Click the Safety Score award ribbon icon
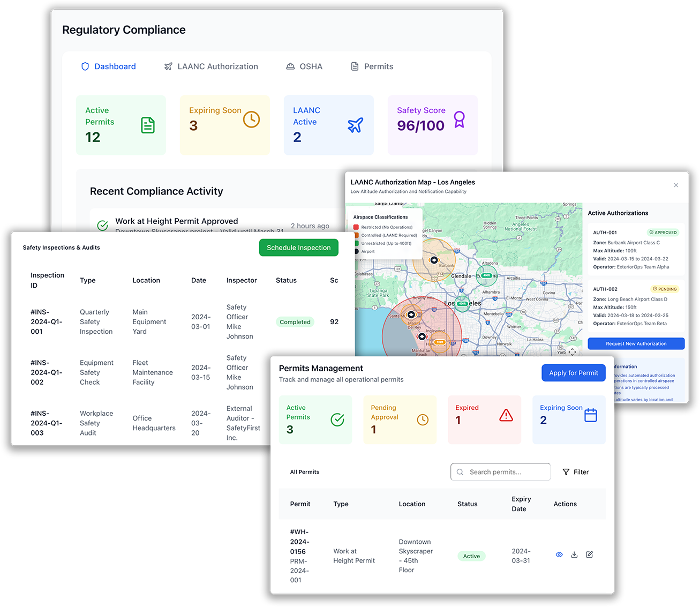 (459, 119)
